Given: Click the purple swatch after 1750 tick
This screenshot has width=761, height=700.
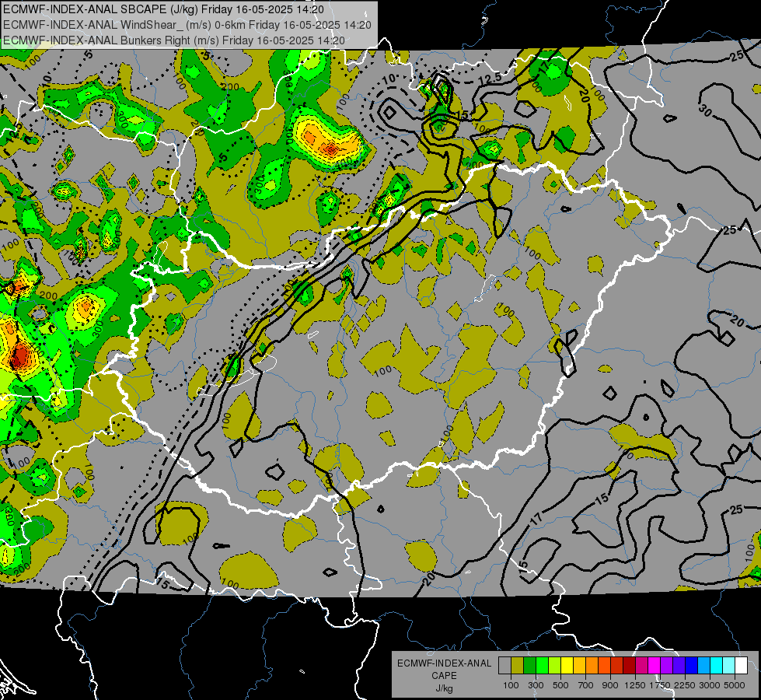Looking at the screenshot, I should point(667,665).
